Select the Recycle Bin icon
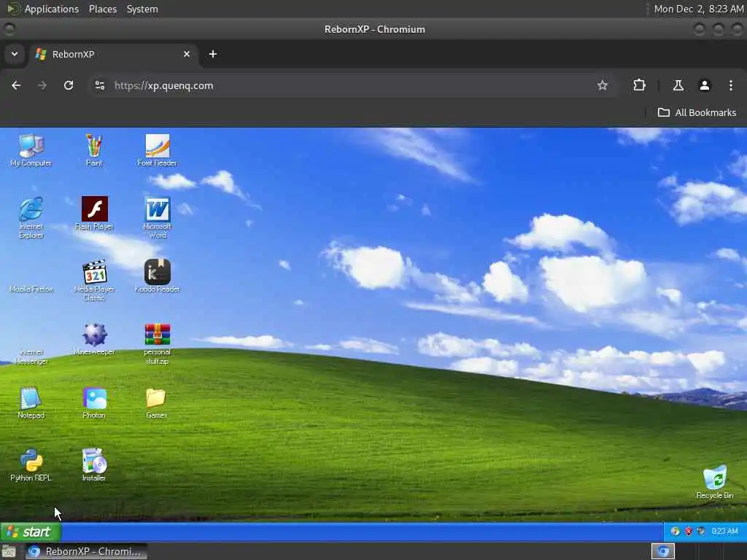This screenshot has width=747, height=560. point(715,483)
